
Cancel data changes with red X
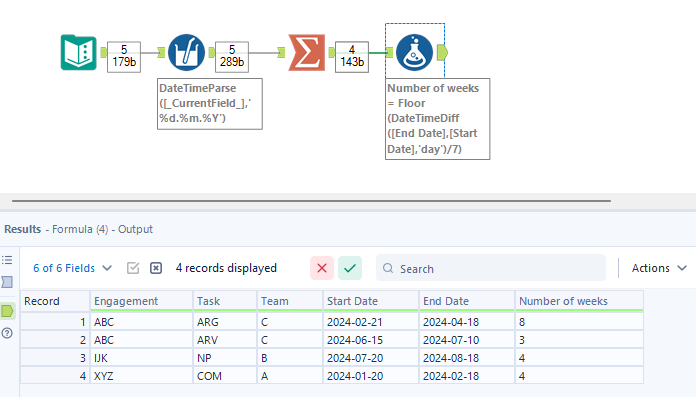coord(322,268)
